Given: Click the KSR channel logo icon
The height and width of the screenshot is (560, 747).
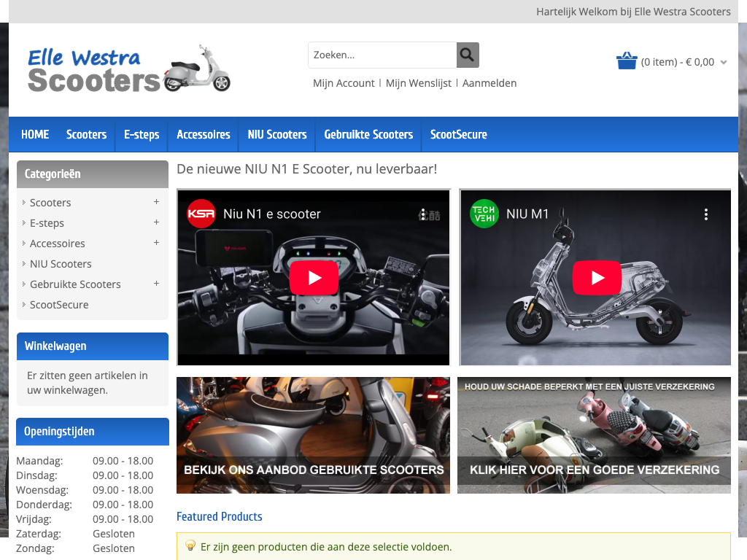Looking at the screenshot, I should click(201, 214).
